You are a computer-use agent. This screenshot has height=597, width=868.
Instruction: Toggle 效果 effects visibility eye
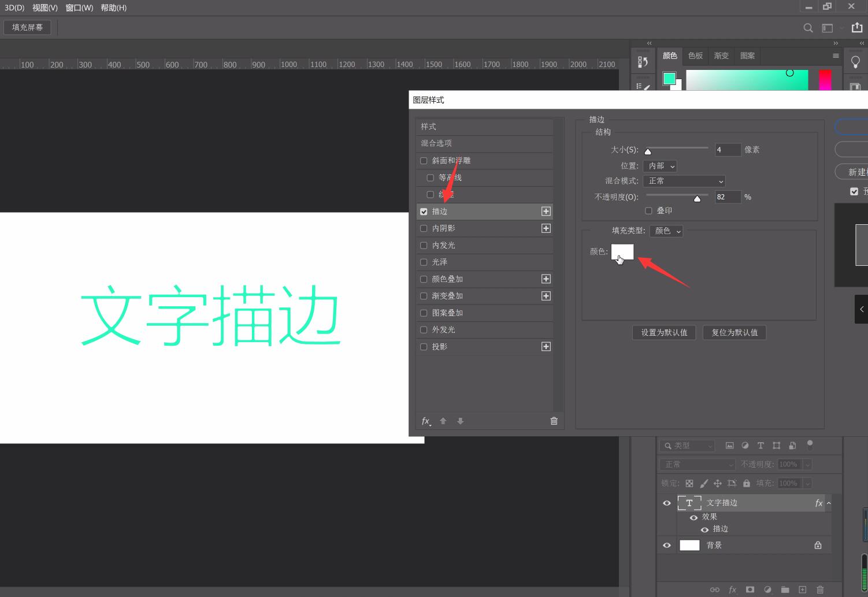693,517
